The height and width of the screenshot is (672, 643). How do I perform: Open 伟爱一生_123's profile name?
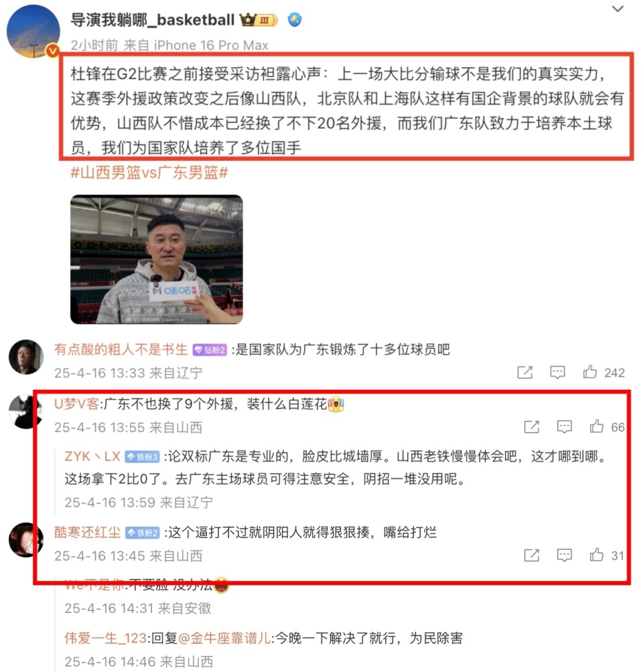(105, 638)
